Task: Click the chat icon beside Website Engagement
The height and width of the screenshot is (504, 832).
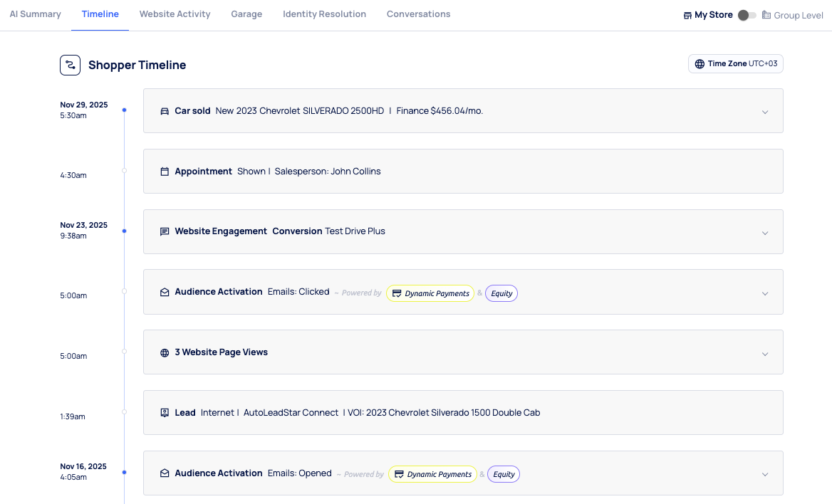Action: click(165, 231)
